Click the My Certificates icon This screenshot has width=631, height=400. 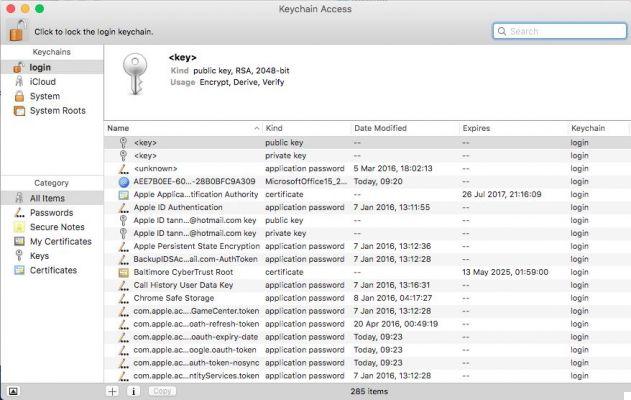(19, 241)
